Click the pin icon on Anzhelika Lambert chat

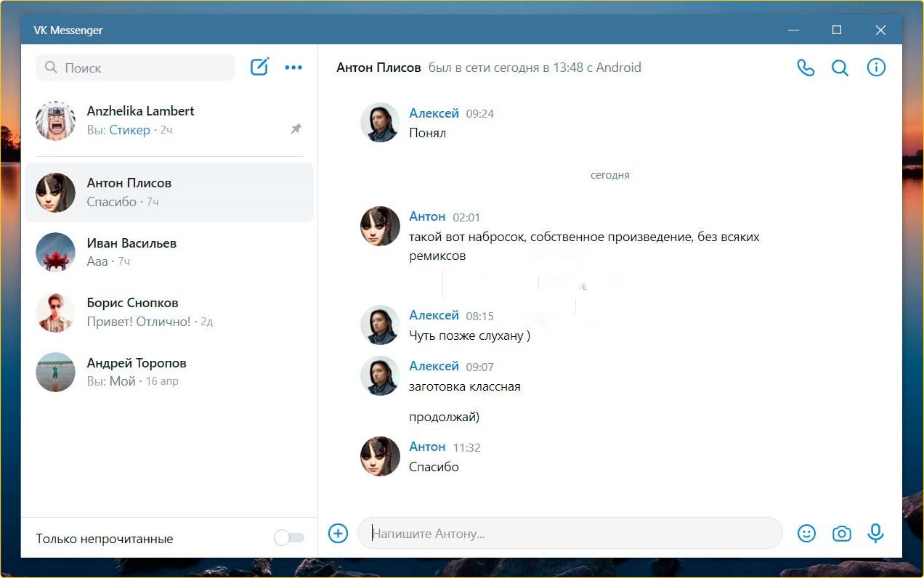pos(296,129)
